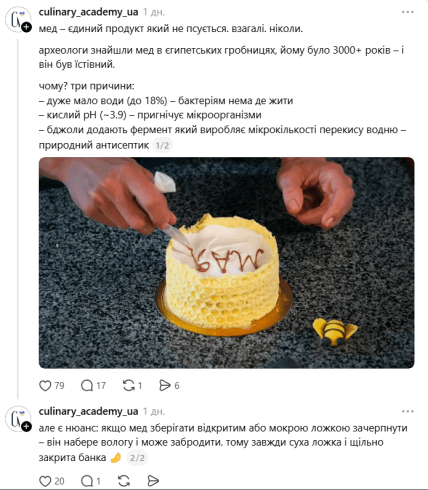Like the second post with 20 likes
428x490 pixels.
tap(45, 481)
